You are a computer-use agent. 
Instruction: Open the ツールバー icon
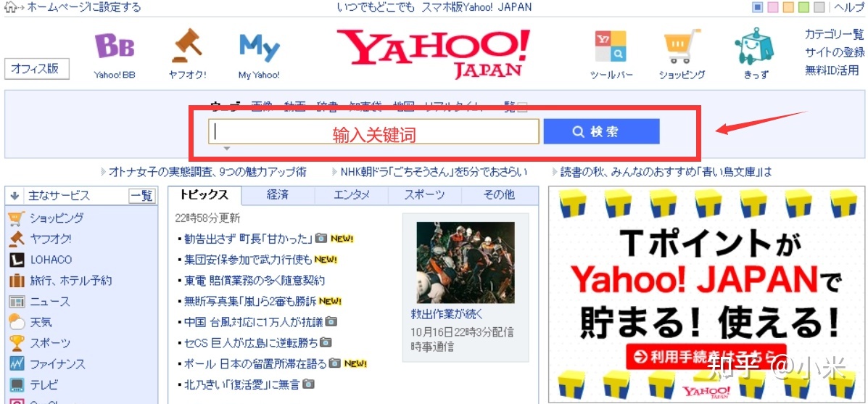pyautogui.click(x=611, y=46)
